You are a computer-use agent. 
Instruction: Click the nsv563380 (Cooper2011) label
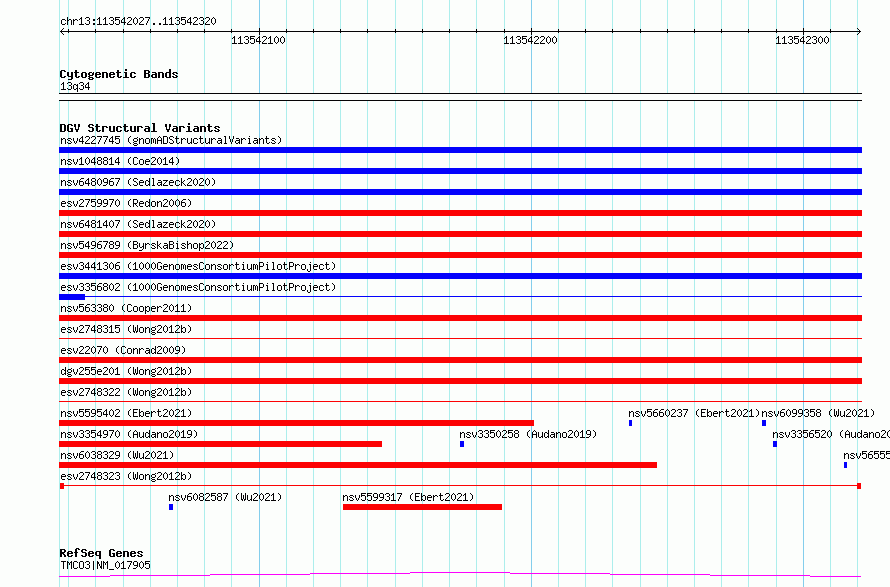pos(126,308)
